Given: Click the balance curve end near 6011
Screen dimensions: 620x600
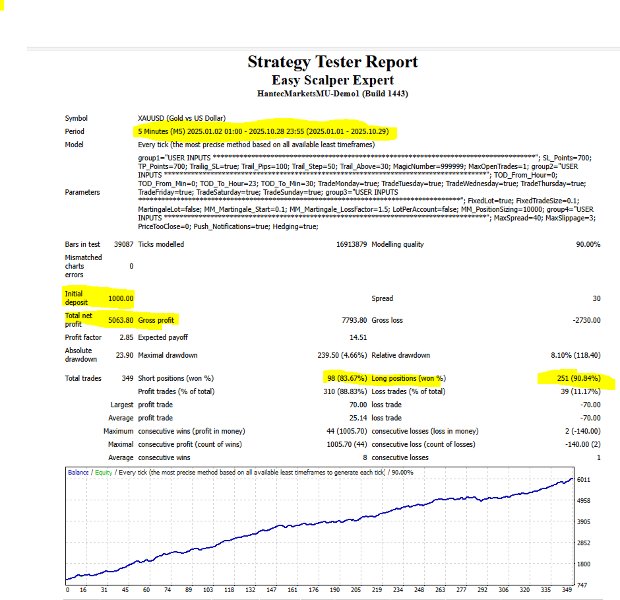Looking at the screenshot, I should point(571,479).
